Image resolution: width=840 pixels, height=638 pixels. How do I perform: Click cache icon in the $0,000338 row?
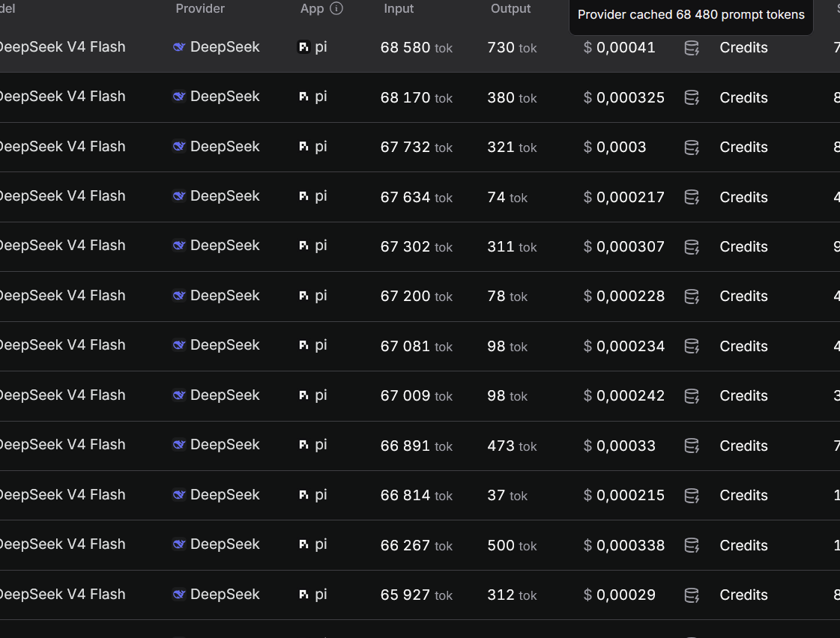point(692,545)
